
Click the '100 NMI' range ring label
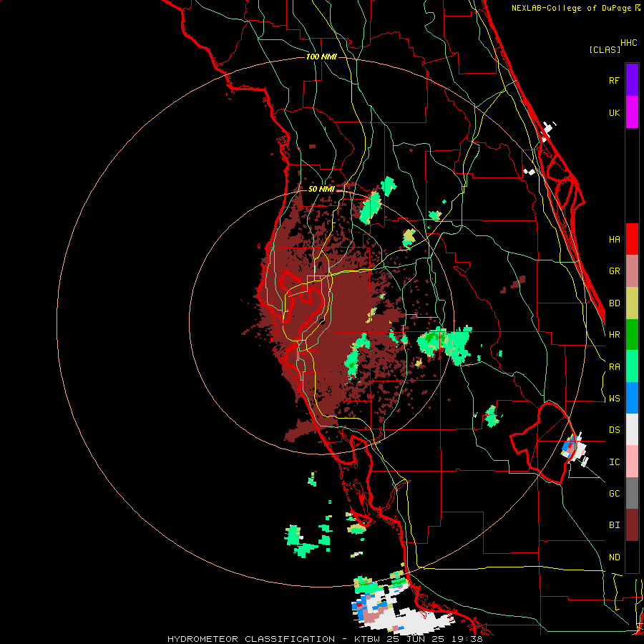tap(321, 57)
